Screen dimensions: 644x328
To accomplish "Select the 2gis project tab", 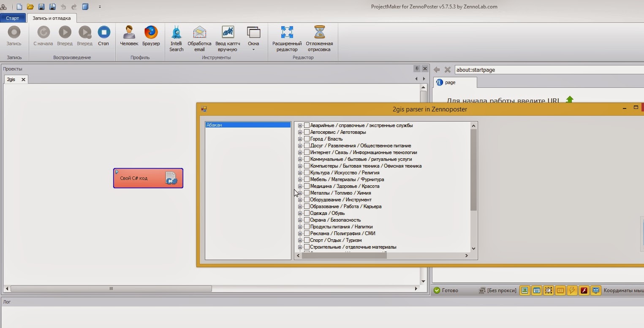I will click(11, 79).
